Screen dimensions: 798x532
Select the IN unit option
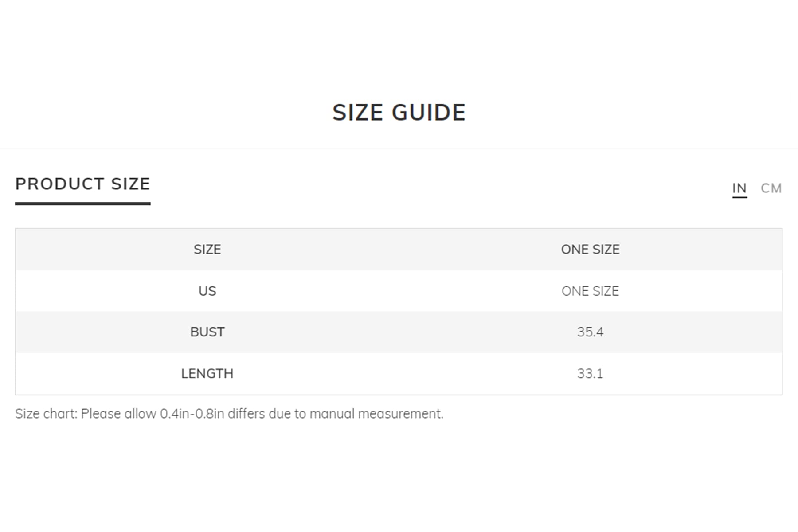tap(739, 188)
